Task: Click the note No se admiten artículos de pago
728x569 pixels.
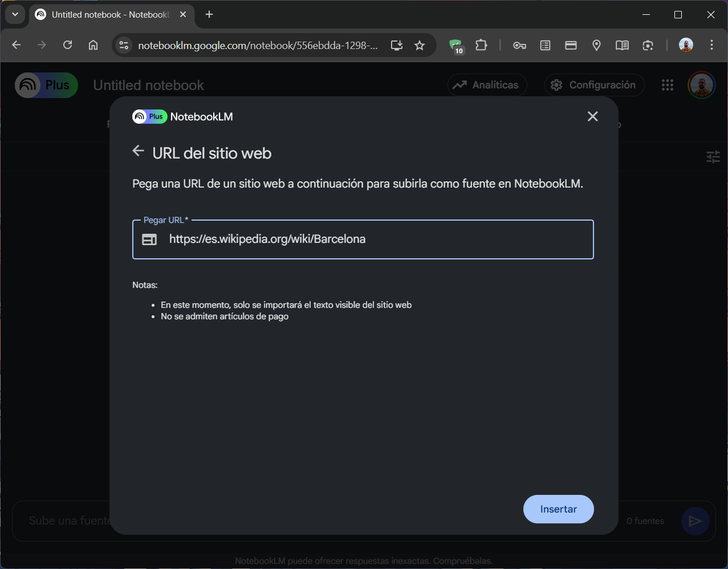Action: [x=225, y=316]
